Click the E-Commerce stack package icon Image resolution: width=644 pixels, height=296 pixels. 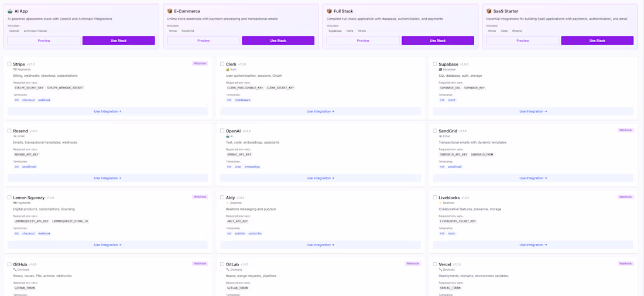coord(170,11)
